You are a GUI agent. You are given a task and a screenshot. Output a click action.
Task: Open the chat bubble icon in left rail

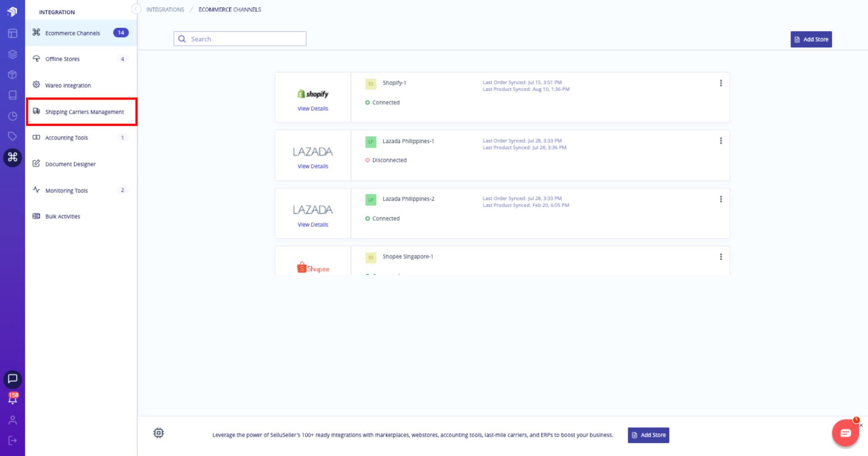(x=13, y=379)
